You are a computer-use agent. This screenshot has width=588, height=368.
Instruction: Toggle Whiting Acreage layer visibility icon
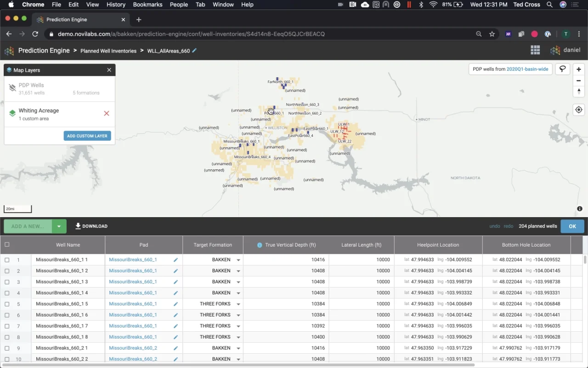click(12, 113)
